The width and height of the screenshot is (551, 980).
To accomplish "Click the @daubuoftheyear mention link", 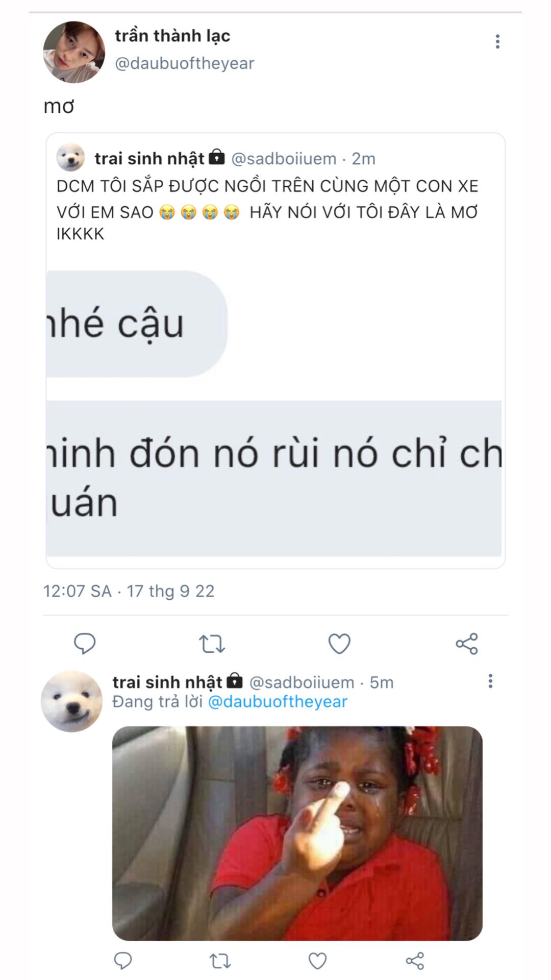I will (278, 701).
